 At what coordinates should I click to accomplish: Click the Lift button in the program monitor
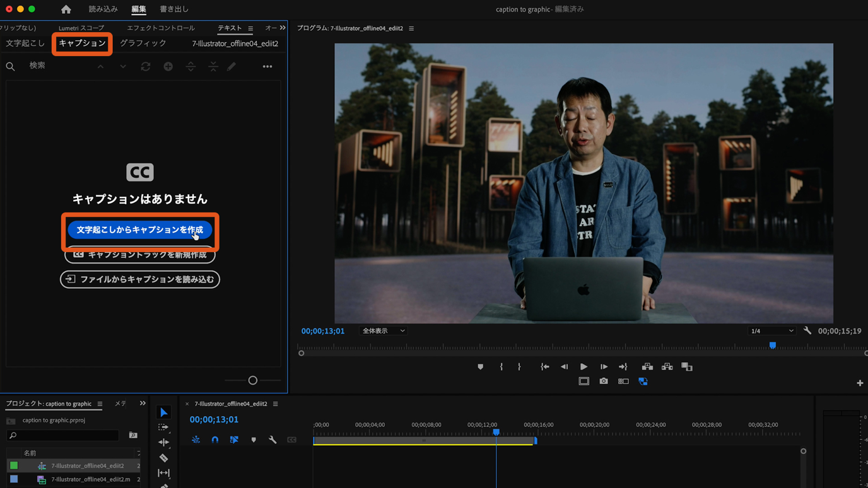647,367
